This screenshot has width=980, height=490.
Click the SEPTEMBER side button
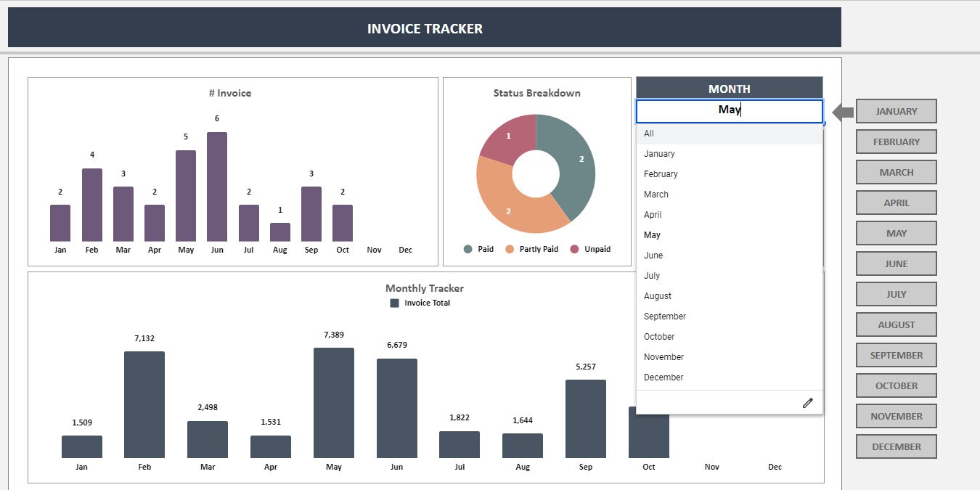pyautogui.click(x=897, y=355)
